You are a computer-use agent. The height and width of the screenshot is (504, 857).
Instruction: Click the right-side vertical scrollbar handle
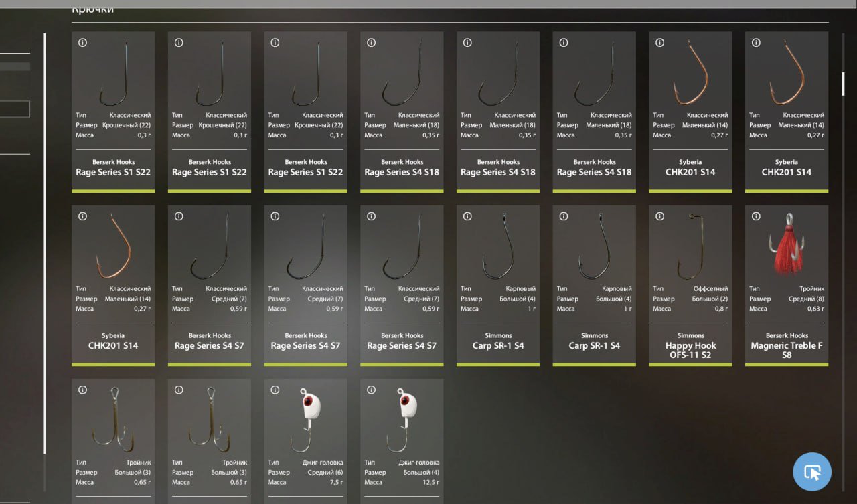coord(843,83)
